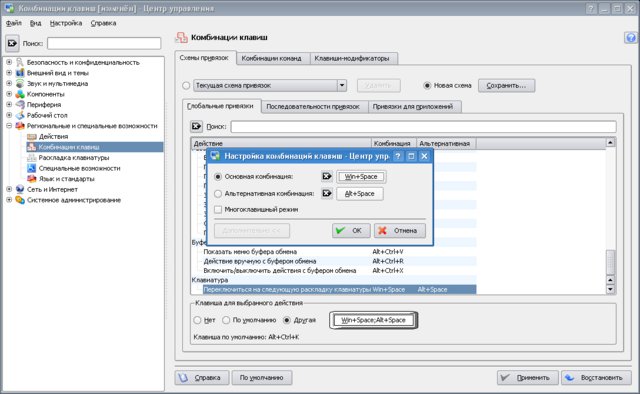The width and height of the screenshot is (640, 394).
Task: Expand the Security and Privacy tree node
Action: [9, 62]
